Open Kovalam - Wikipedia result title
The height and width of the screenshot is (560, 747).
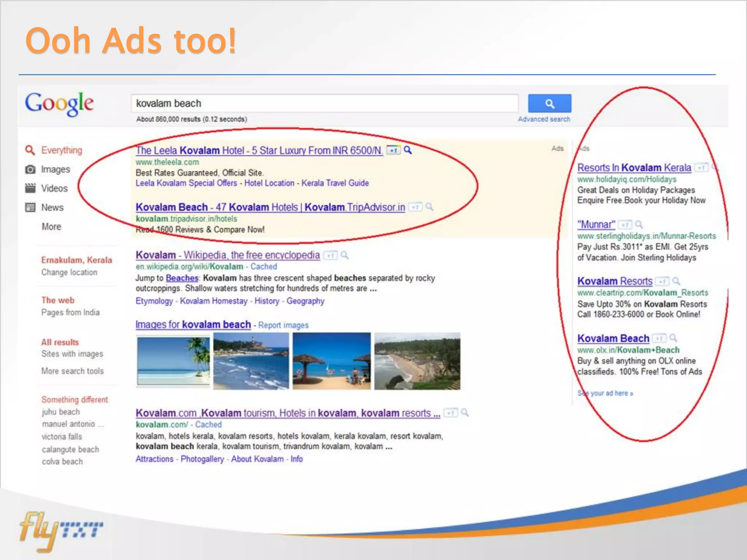228,255
